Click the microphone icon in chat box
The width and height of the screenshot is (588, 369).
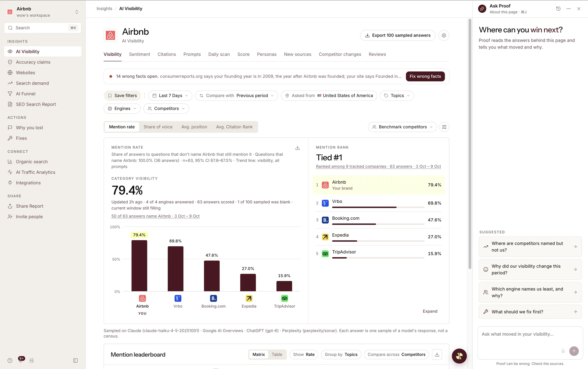click(x=563, y=351)
